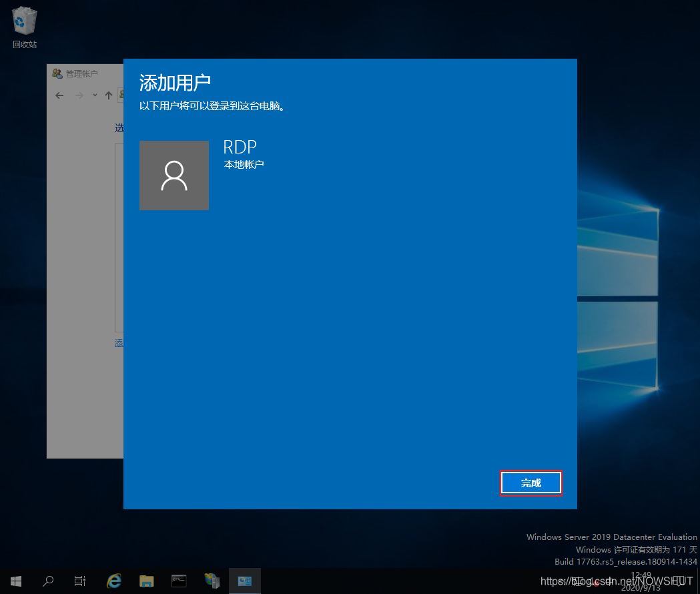
Task: Select the active Control Panel taskbar item
Action: pyautogui.click(x=245, y=581)
